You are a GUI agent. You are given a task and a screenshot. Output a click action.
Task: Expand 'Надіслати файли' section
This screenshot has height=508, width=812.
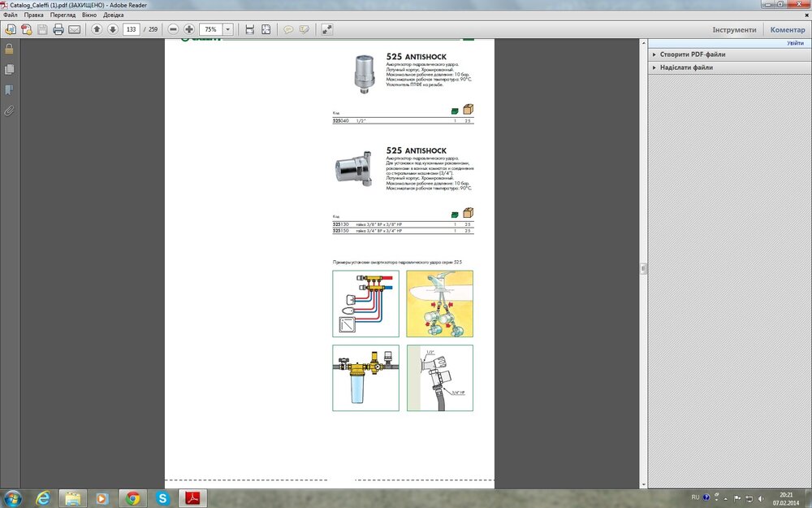685,67
